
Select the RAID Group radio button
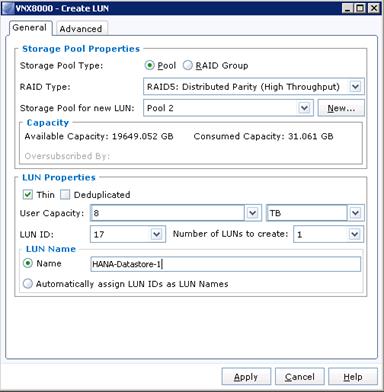click(x=188, y=65)
